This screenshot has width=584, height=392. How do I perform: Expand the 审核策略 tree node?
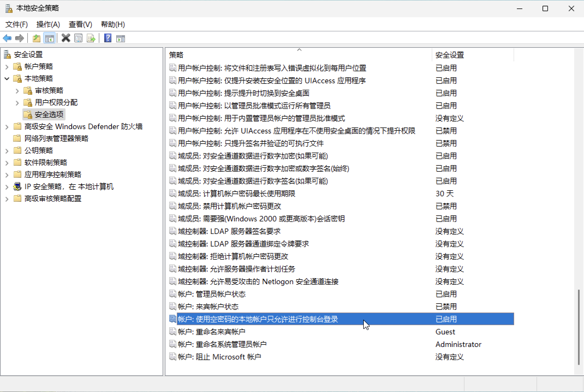coord(17,91)
